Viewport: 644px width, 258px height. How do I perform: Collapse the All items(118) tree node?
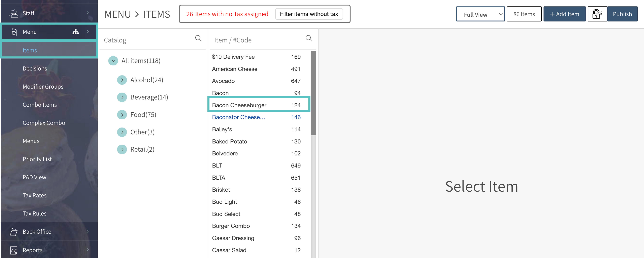113,61
